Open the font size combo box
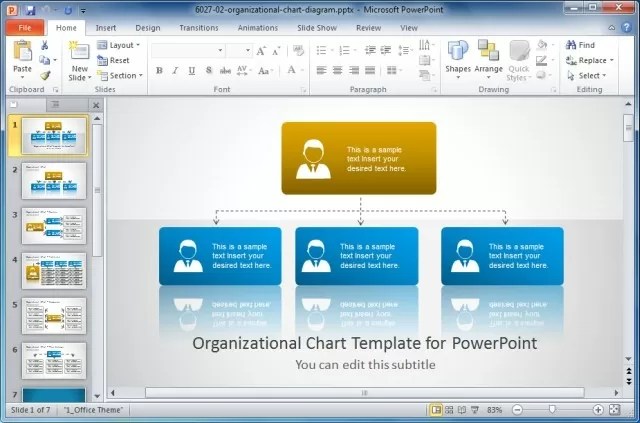Viewport: 640px width, 423px height. tap(238, 51)
